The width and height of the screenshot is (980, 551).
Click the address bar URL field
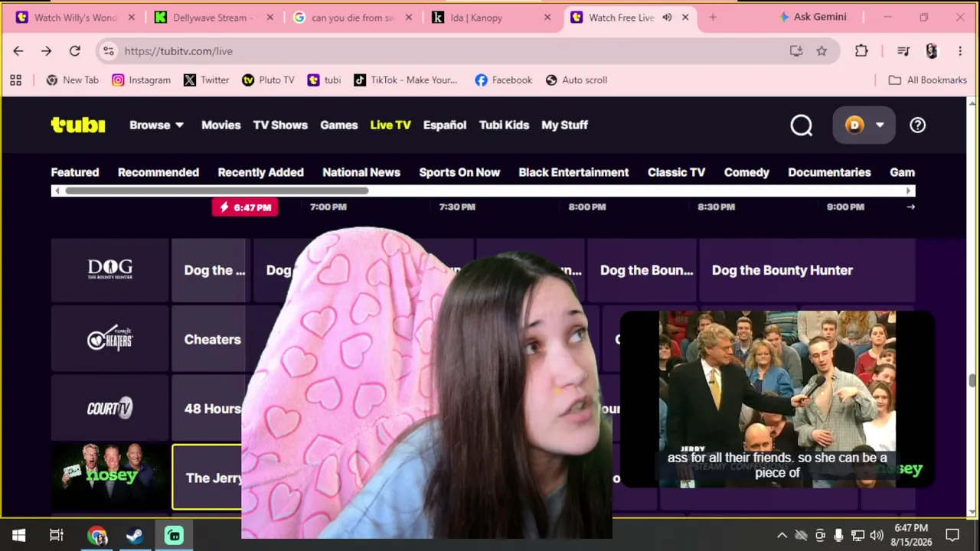click(x=452, y=51)
